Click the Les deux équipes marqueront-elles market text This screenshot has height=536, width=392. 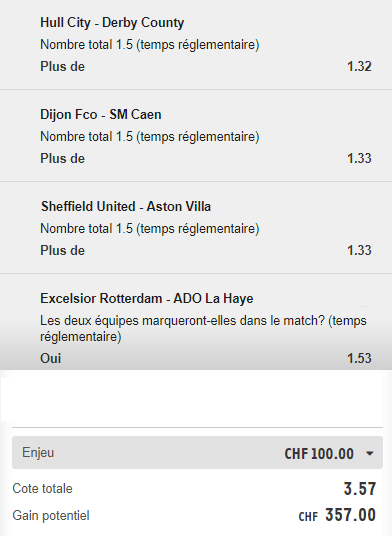(203, 329)
